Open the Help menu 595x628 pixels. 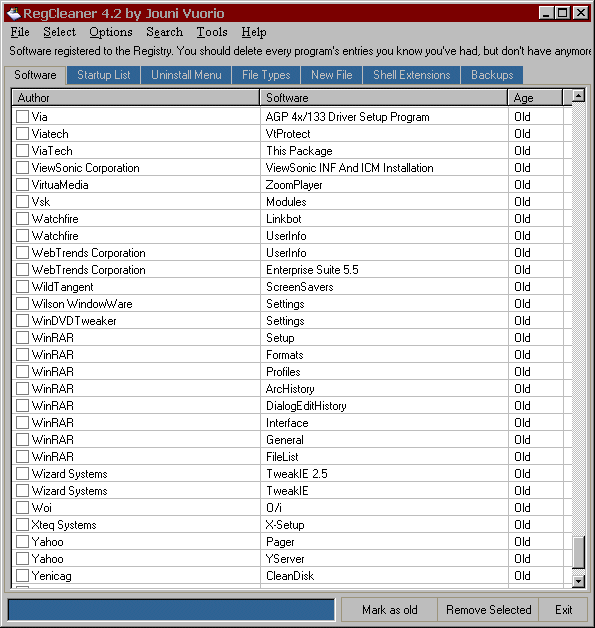coord(254,32)
